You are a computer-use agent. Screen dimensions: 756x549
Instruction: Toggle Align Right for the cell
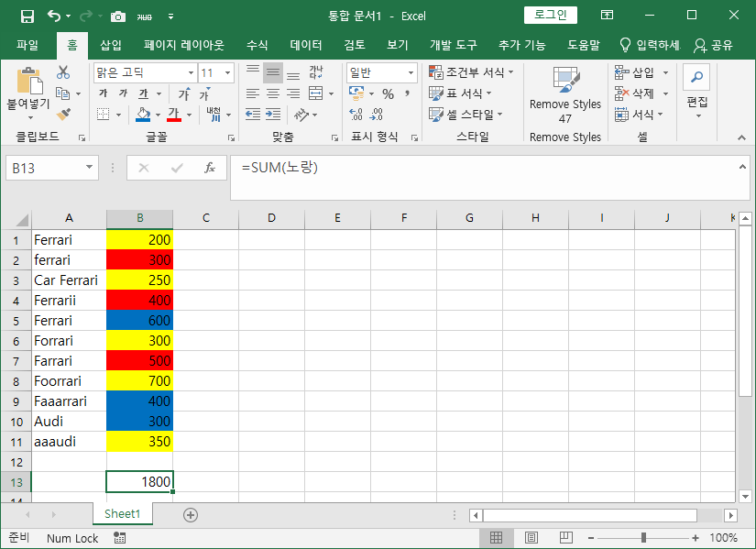tap(293, 93)
